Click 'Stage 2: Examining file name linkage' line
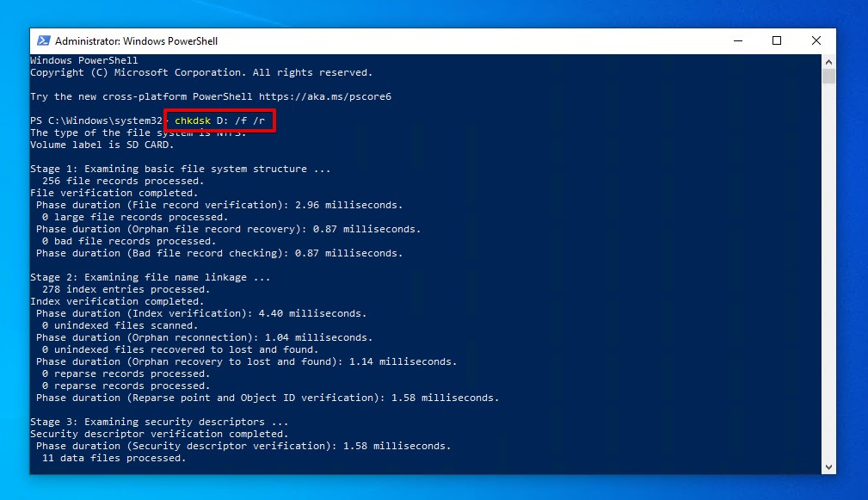868x500 pixels. [150, 277]
